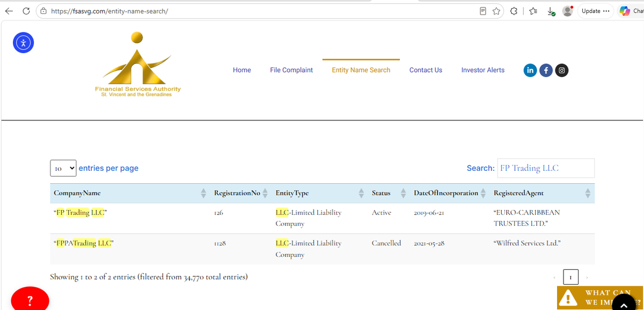Go back to the previous browser page

coord(10,11)
